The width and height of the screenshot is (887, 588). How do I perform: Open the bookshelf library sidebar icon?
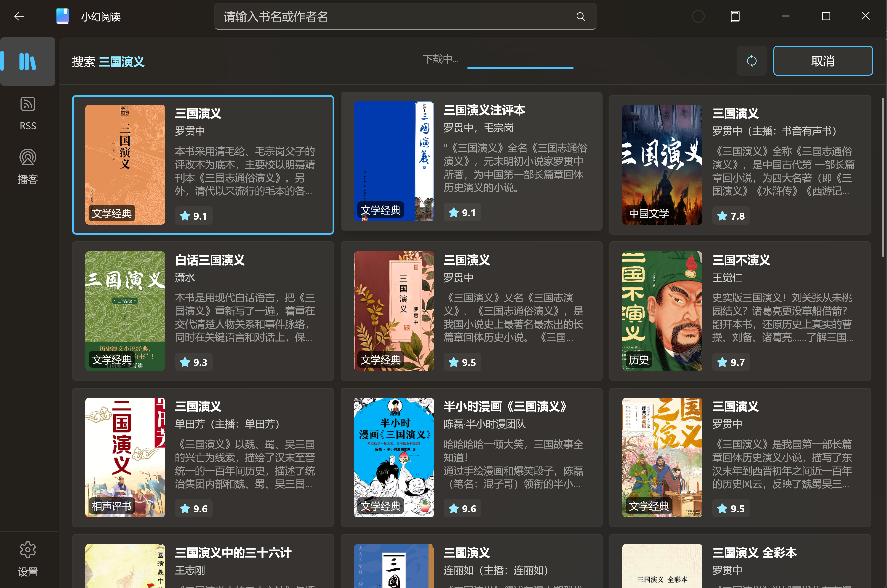pos(28,61)
